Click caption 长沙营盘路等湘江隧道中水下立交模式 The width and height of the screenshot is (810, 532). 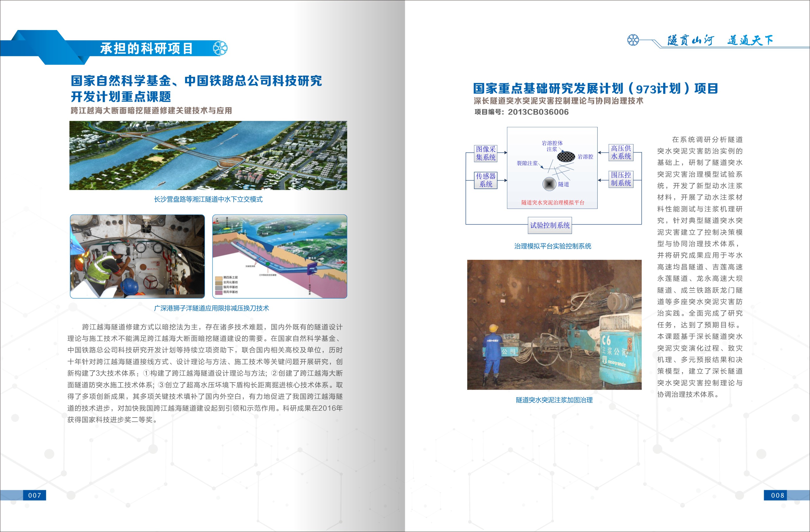(208, 199)
